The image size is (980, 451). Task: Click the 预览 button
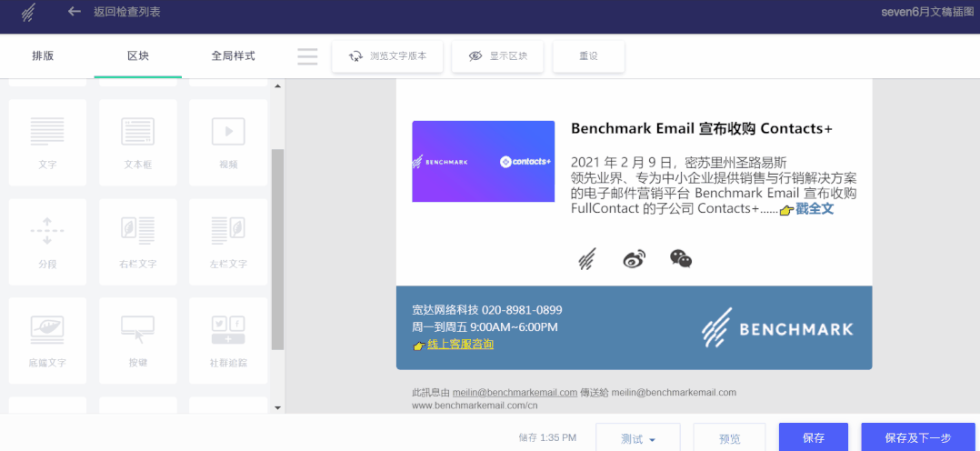(x=729, y=438)
